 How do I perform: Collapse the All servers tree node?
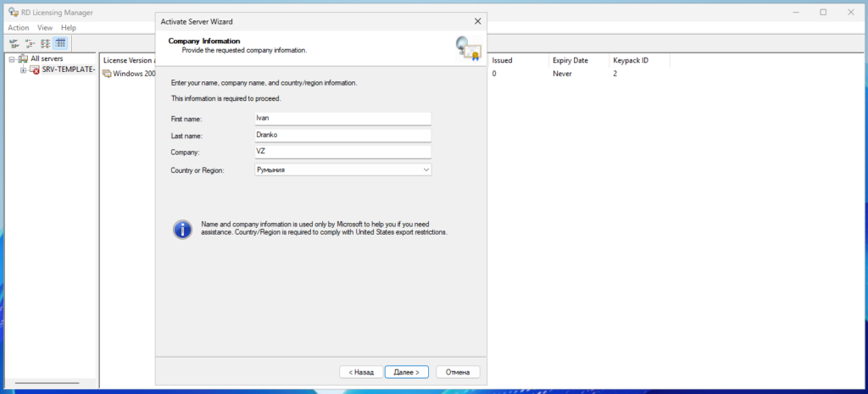[x=12, y=58]
